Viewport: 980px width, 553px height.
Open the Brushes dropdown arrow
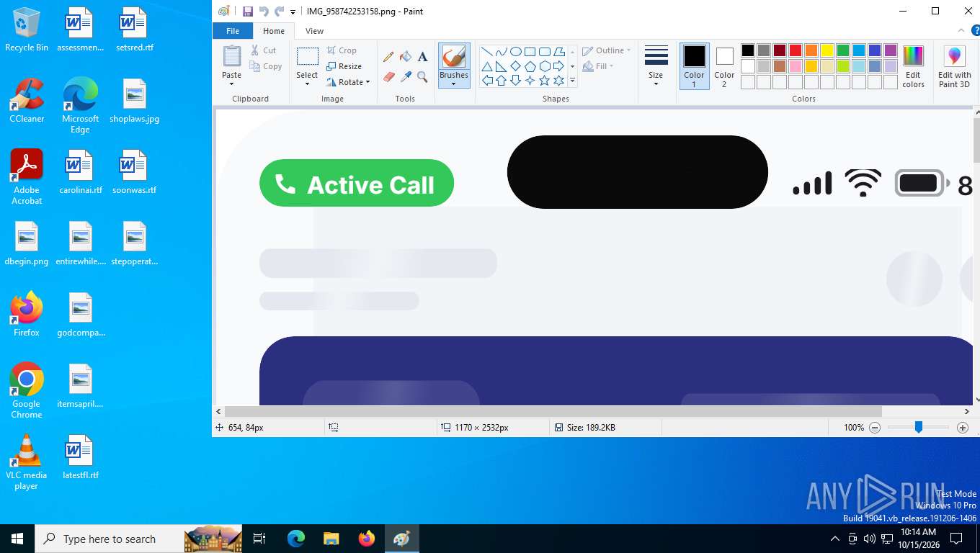tap(454, 84)
